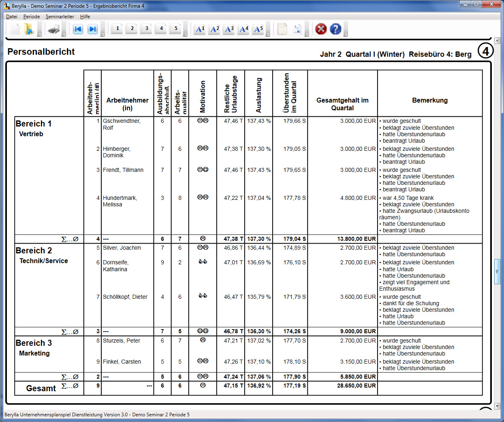504x422 pixels.
Task: Jump to first page with blue arrow
Action: [78, 29]
